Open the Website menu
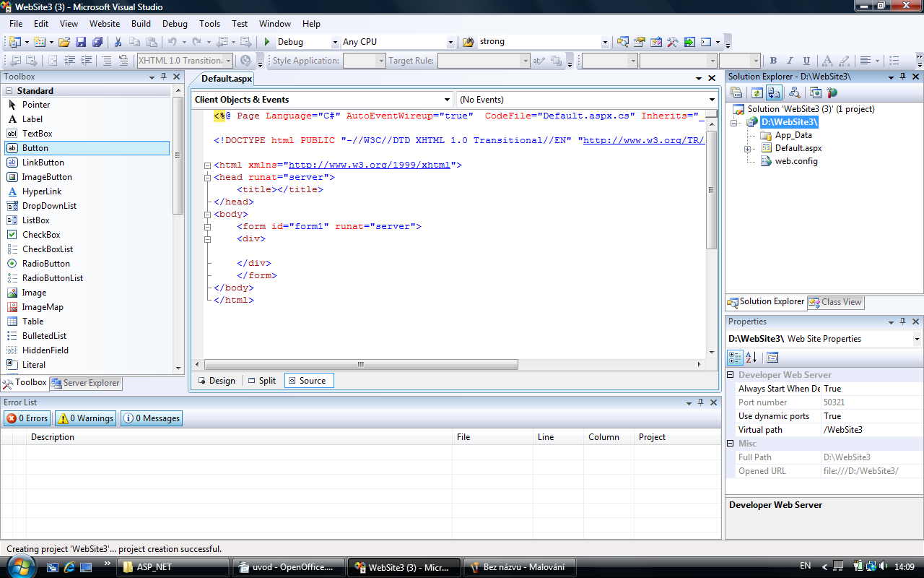The height and width of the screenshot is (578, 924). 105,24
